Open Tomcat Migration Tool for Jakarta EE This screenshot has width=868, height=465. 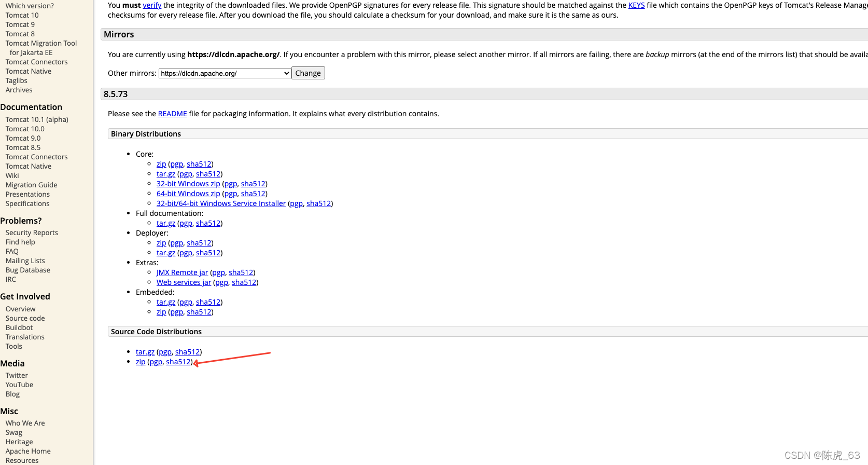[x=41, y=48]
